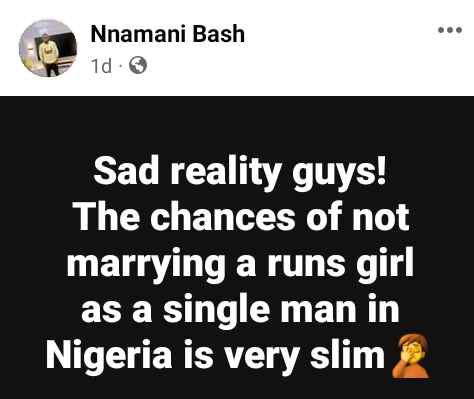The image size is (474, 399).
Task: Open the "1d" post timestamp
Action: tap(101, 66)
